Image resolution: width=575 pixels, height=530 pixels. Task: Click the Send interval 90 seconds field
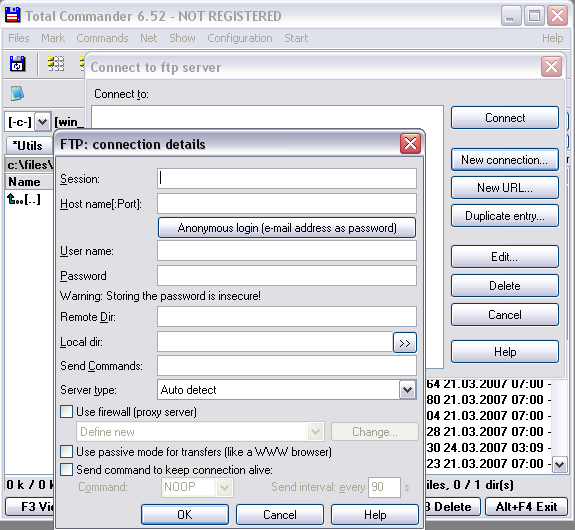point(384,487)
